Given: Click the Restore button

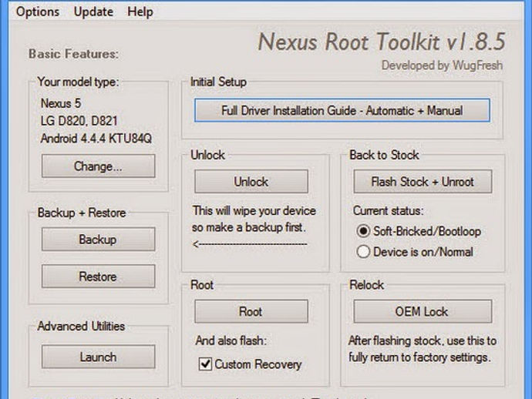Looking at the screenshot, I should click(98, 277).
